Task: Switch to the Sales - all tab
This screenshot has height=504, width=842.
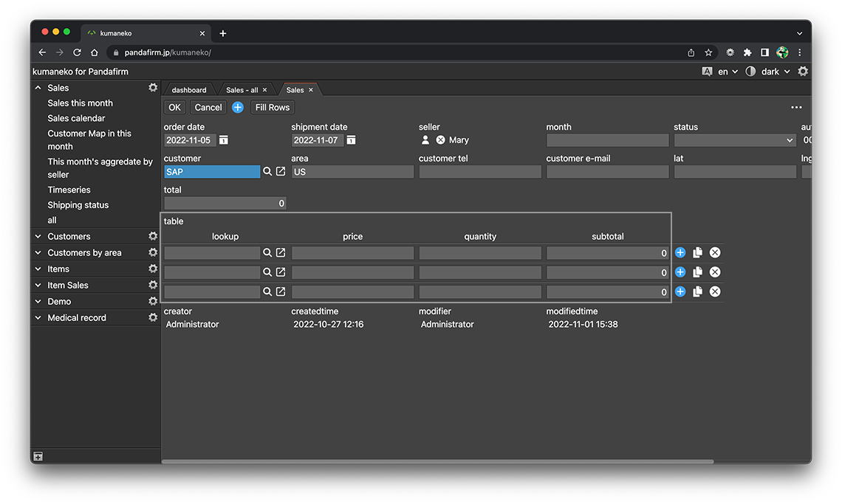Action: tap(242, 90)
